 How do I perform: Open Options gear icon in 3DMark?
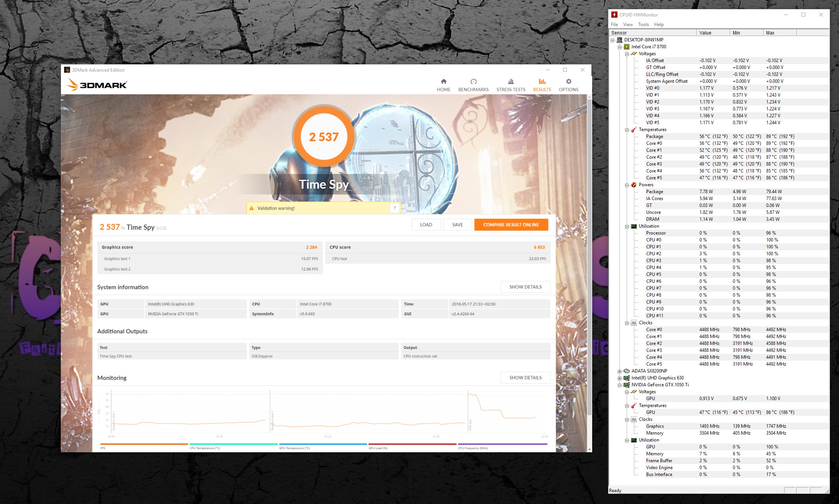(568, 81)
